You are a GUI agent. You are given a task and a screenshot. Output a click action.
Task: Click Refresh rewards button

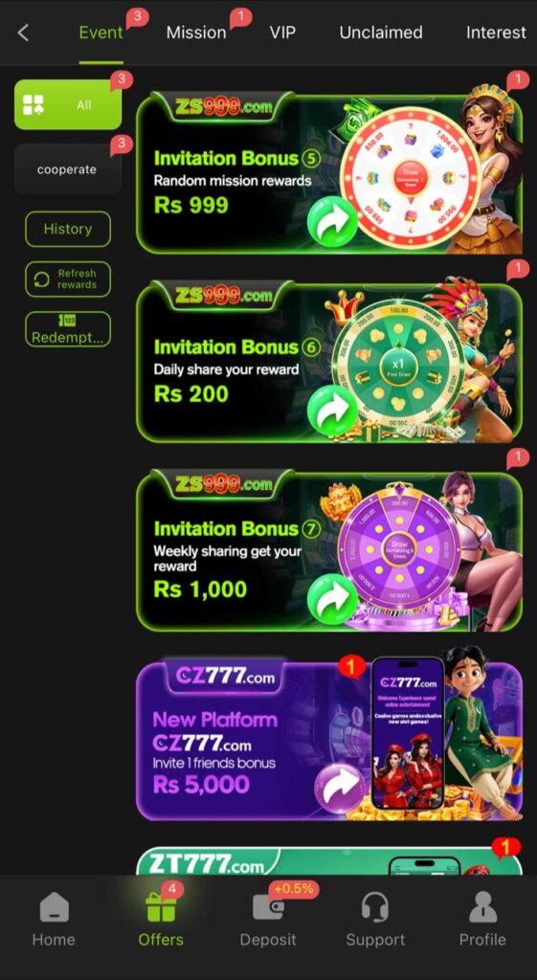[68, 278]
